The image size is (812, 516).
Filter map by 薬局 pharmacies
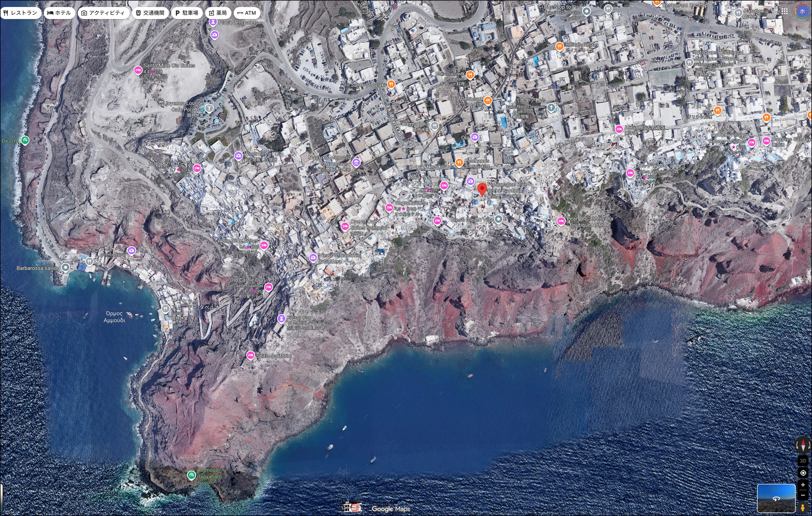(218, 13)
